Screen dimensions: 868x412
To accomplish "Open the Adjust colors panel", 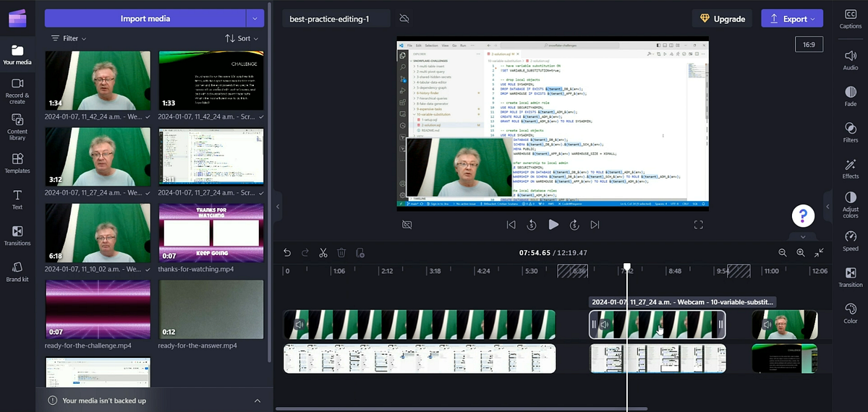I will (851, 205).
